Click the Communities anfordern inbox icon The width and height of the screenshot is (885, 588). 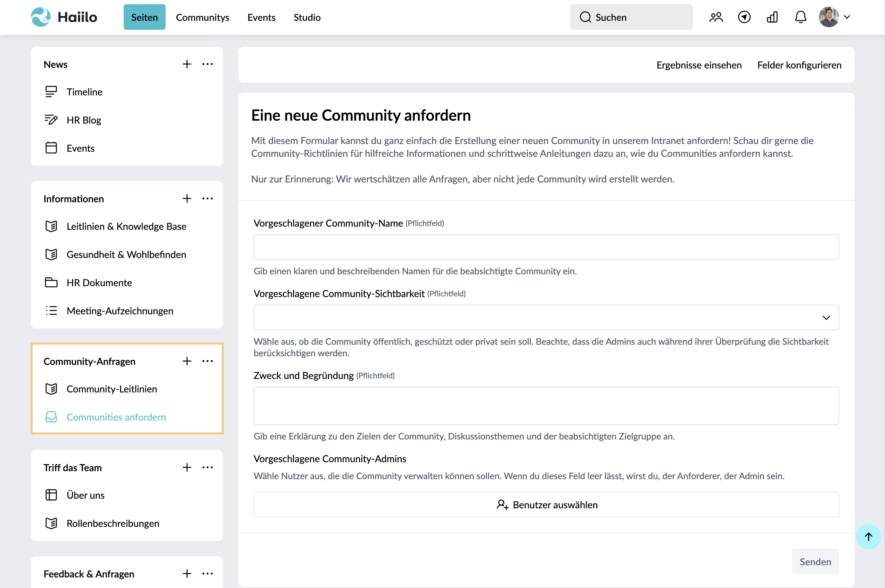coord(51,417)
